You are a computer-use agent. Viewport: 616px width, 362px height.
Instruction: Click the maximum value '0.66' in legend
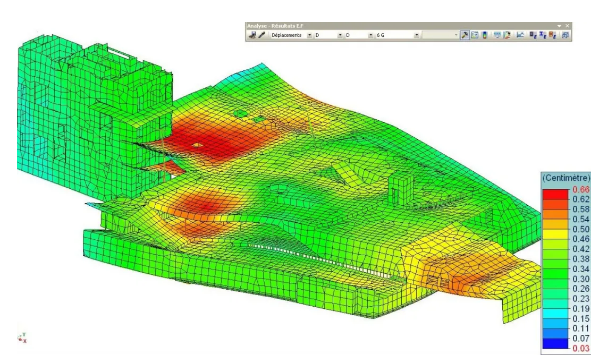581,189
